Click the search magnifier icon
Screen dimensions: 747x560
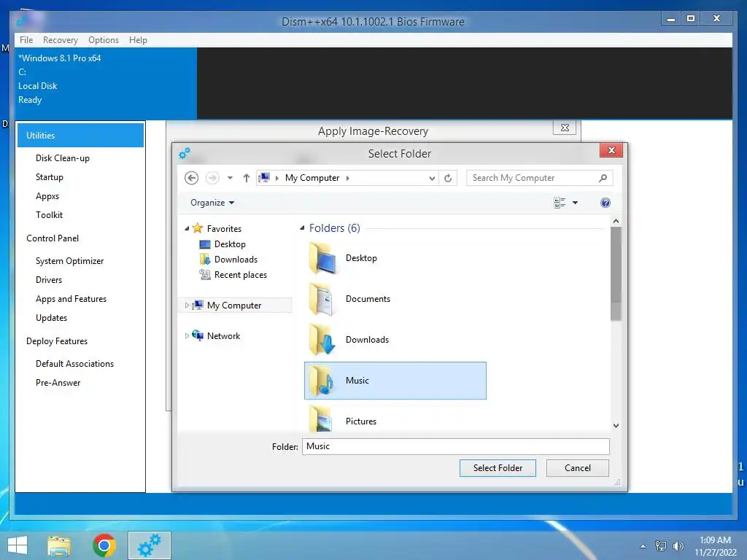[x=603, y=178]
